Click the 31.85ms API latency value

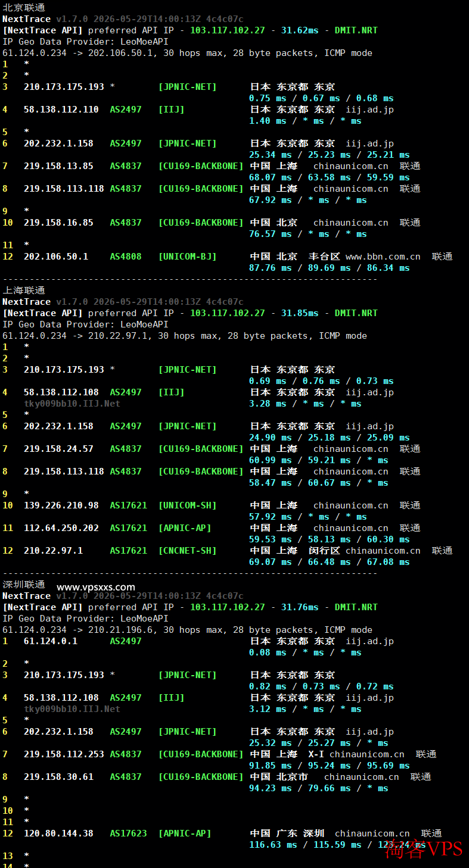point(300,313)
